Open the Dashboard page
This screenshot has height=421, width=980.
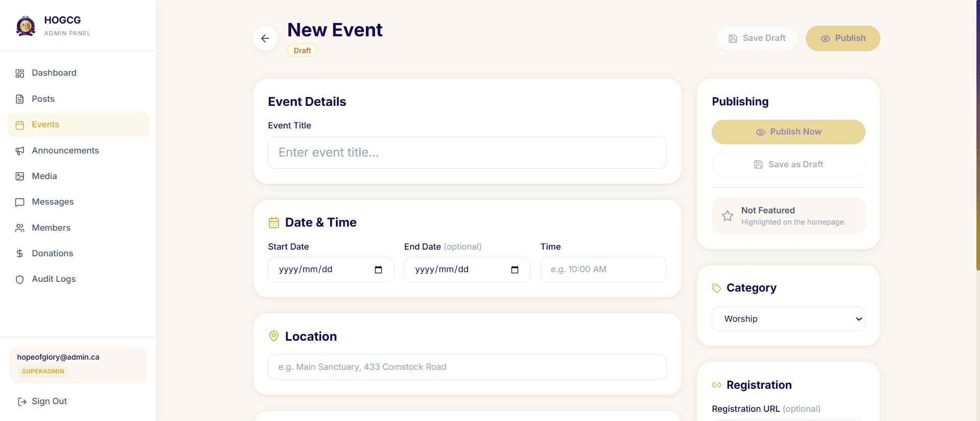78,73
